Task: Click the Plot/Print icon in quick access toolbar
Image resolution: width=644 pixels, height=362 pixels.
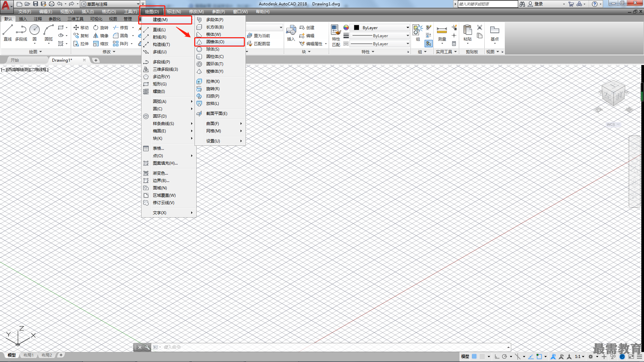Action: click(51, 4)
